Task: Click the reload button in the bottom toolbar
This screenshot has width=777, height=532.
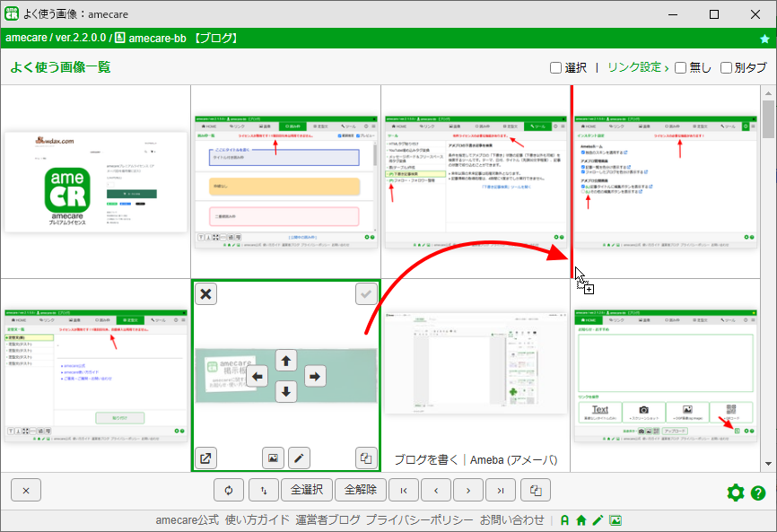Action: 229,491
